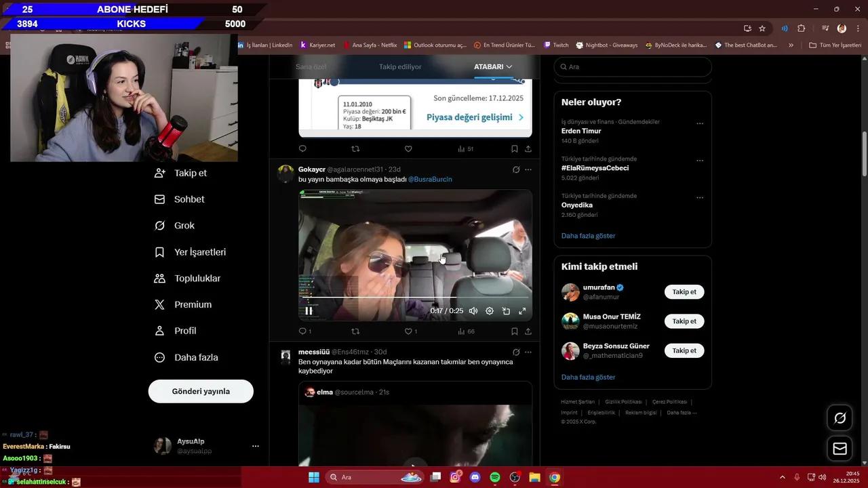The image size is (868, 488).
Task: Open Yer İşaretleri in the sidebar
Action: pos(191,252)
